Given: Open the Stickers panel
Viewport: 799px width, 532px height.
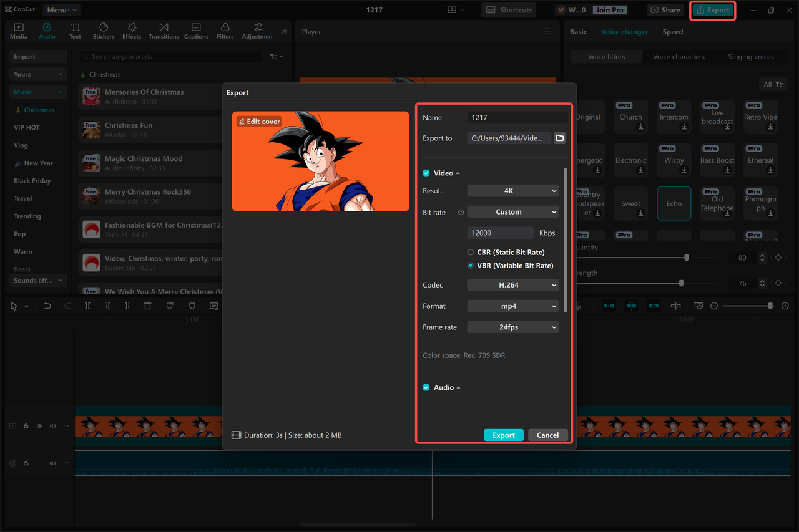Looking at the screenshot, I should 104,31.
